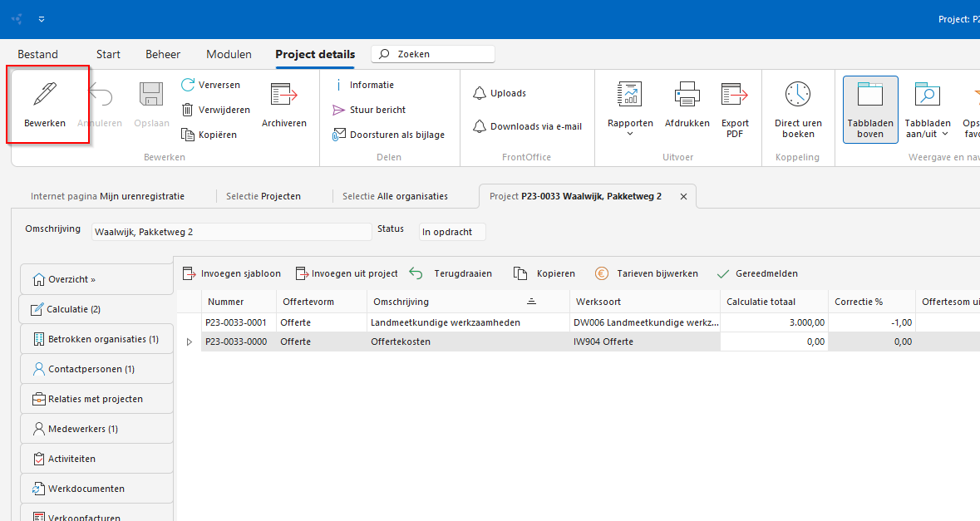Sort by the Correctie % column header
Screen dimensions: 980x521
872,302
